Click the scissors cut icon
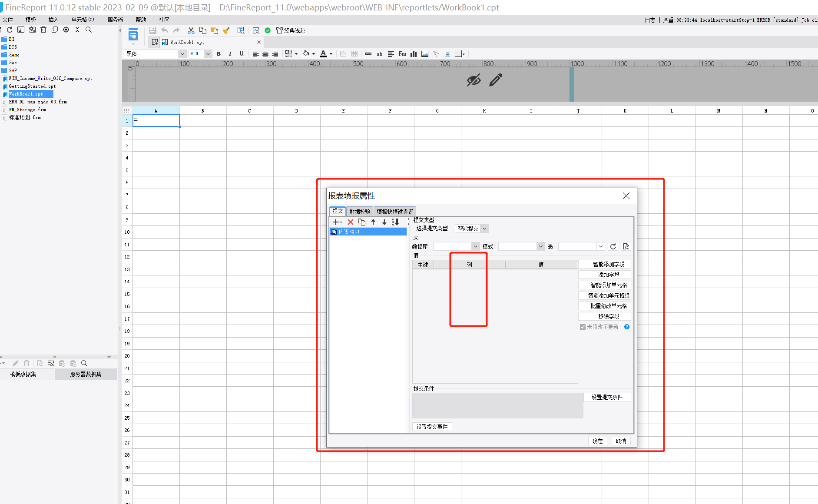Image resolution: width=818 pixels, height=504 pixels. pos(191,30)
